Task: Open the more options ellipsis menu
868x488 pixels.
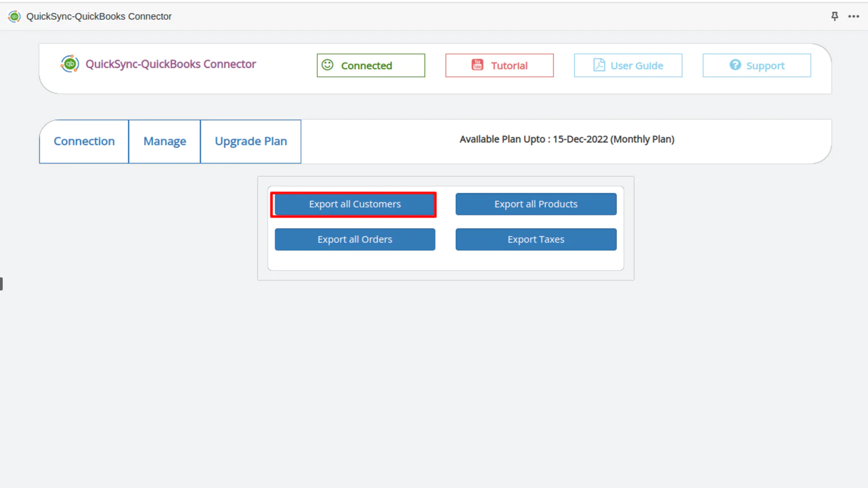Action: click(854, 16)
